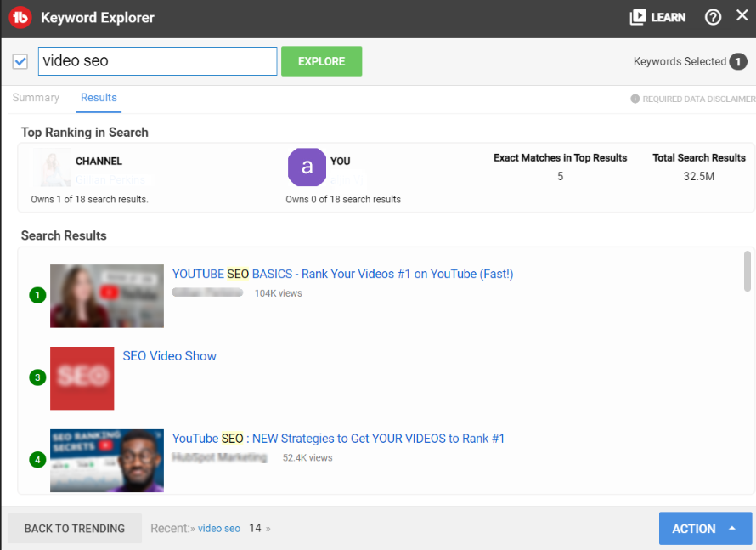
Task: Click the channel avatar under CHANNEL
Action: (53, 167)
